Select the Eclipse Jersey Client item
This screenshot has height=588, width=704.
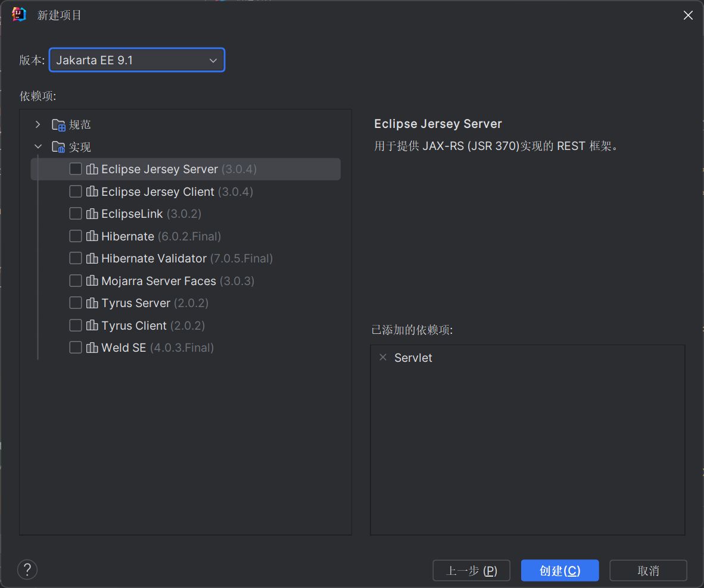tap(158, 192)
